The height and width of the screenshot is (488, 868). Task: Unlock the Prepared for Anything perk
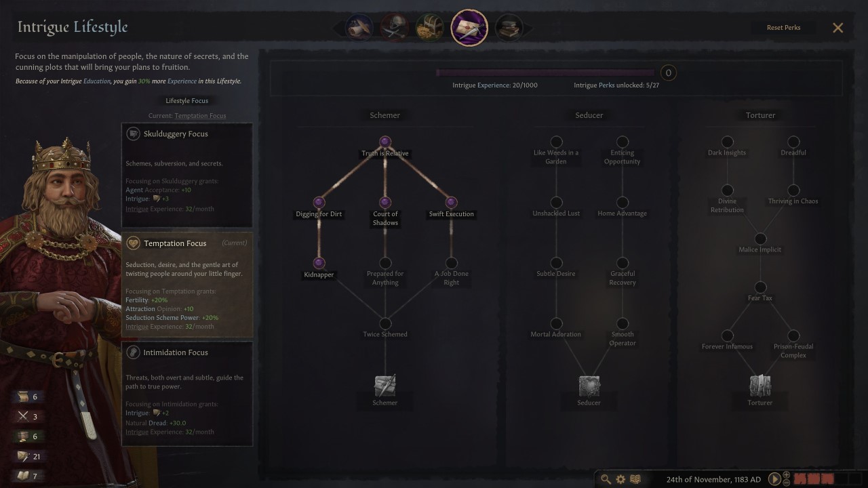(385, 263)
